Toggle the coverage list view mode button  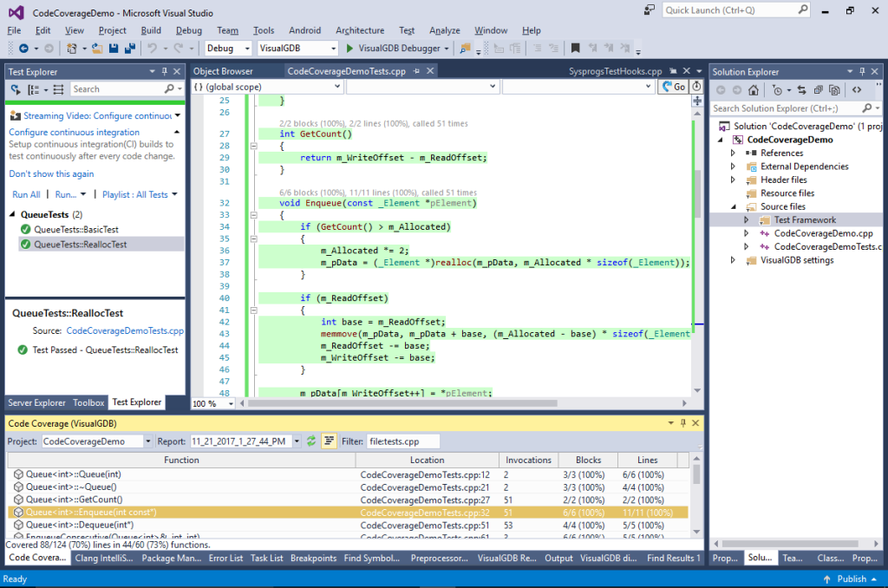click(329, 441)
